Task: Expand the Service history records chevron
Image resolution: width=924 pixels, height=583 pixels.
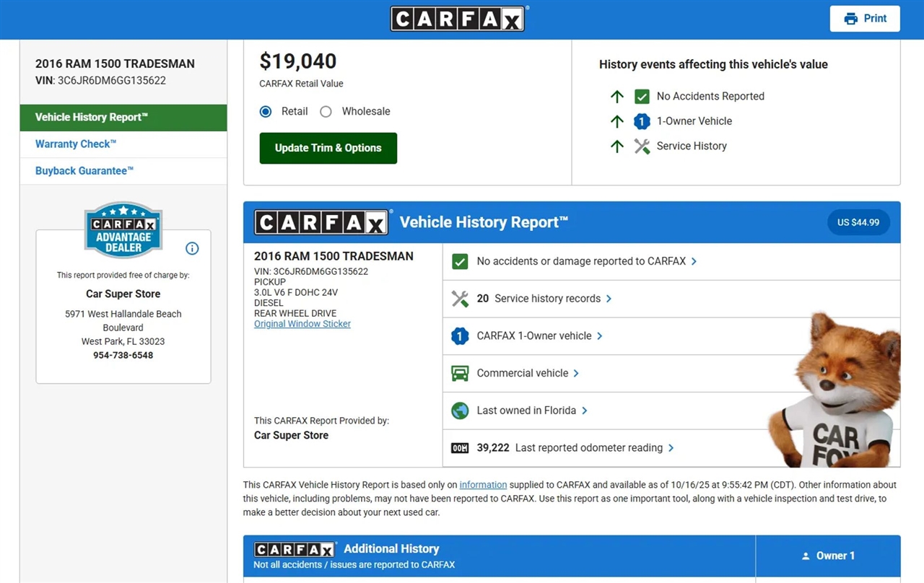Action: 609,299
